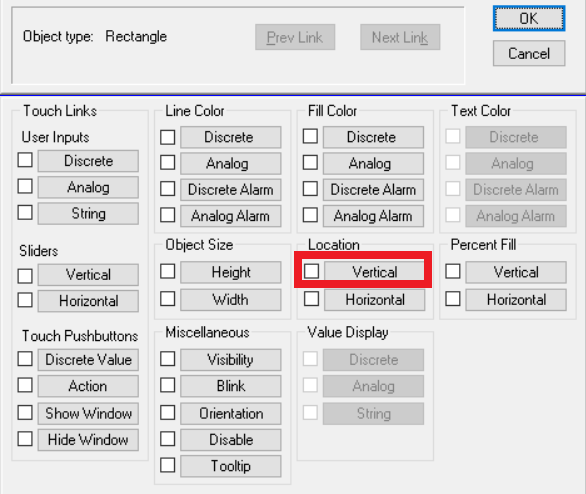The height and width of the screenshot is (494, 586).
Task: Open Line Color Analog link
Action: (231, 164)
